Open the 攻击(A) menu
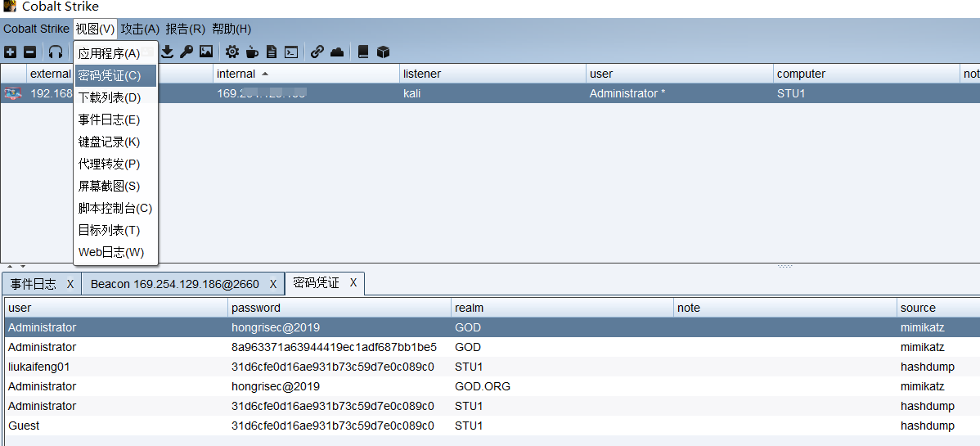The height and width of the screenshot is (446, 980). click(141, 29)
